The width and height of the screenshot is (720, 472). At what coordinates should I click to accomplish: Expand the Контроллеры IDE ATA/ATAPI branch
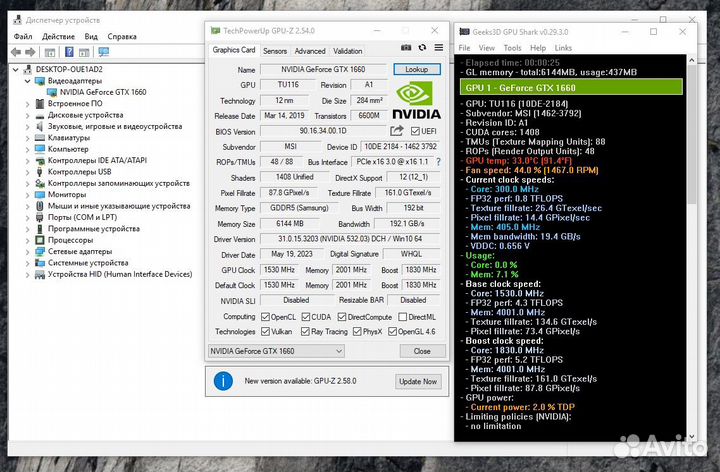point(28,161)
